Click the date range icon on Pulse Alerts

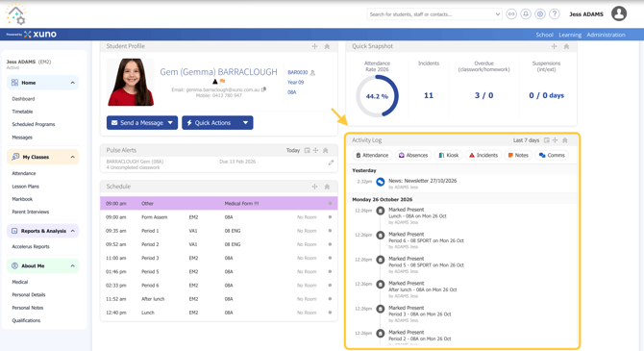(307, 150)
